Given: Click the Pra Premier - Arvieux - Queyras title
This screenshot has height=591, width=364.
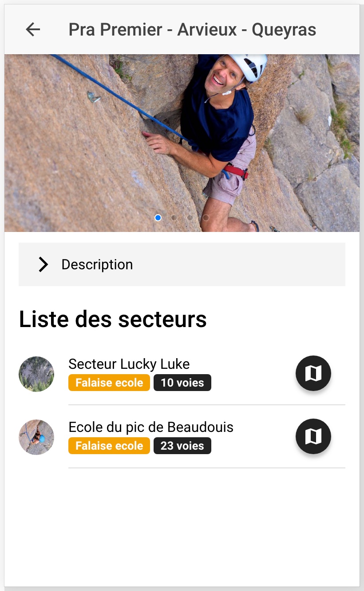Looking at the screenshot, I should [192, 30].
